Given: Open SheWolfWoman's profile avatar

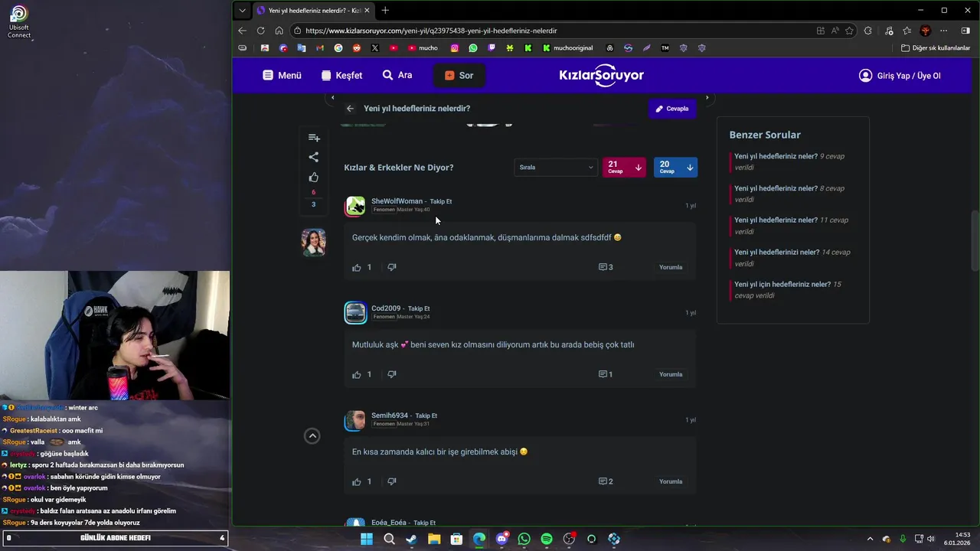Looking at the screenshot, I should pos(355,206).
